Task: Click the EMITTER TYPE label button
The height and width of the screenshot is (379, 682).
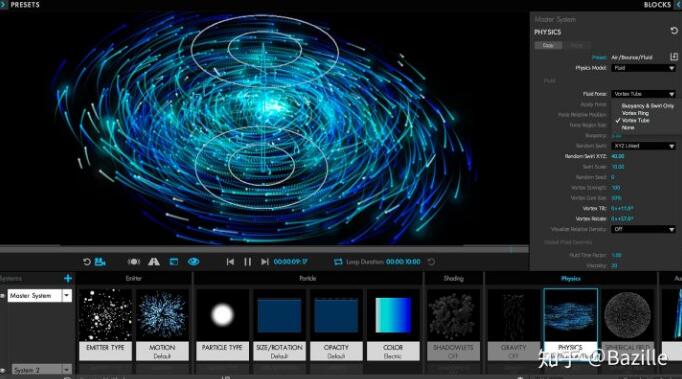Action: click(x=105, y=351)
